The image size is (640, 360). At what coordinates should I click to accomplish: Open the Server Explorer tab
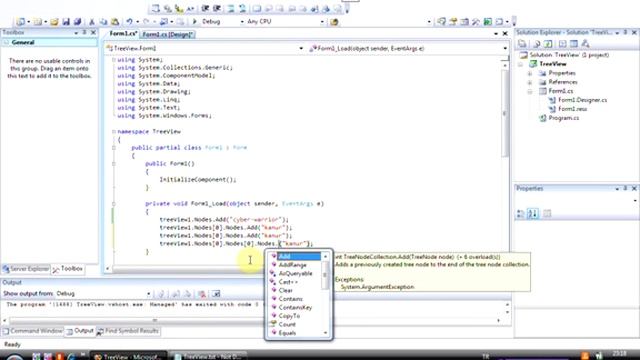[26, 269]
